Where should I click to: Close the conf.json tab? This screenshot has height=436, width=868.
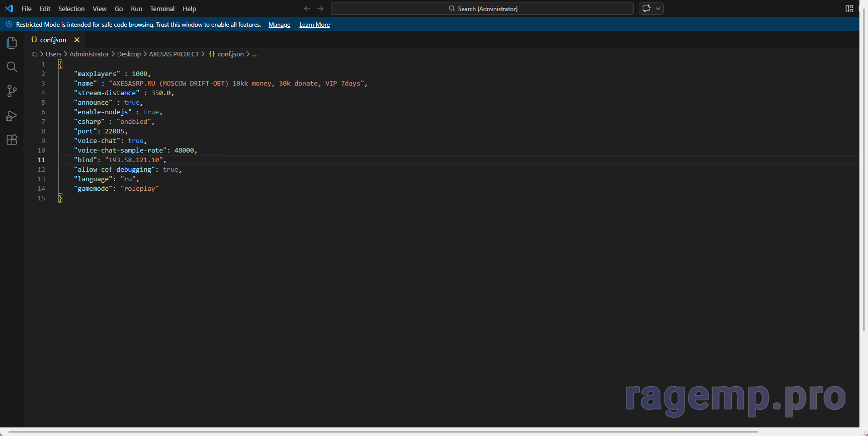(77, 40)
